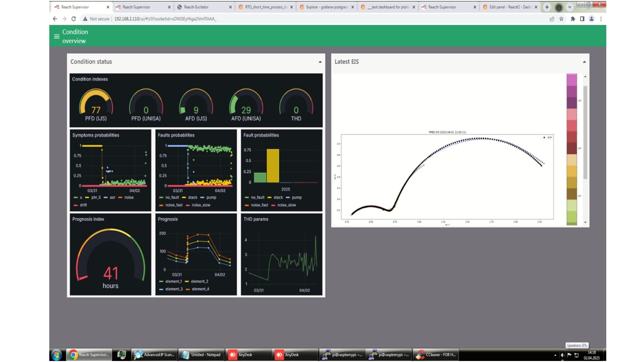Bookmark this page with the star icon
The height and width of the screenshot is (362, 644).
[561, 19]
